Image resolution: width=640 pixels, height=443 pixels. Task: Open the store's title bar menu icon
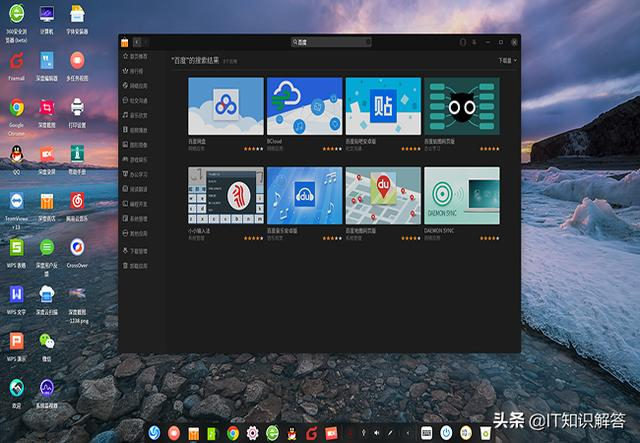pyautogui.click(x=474, y=42)
